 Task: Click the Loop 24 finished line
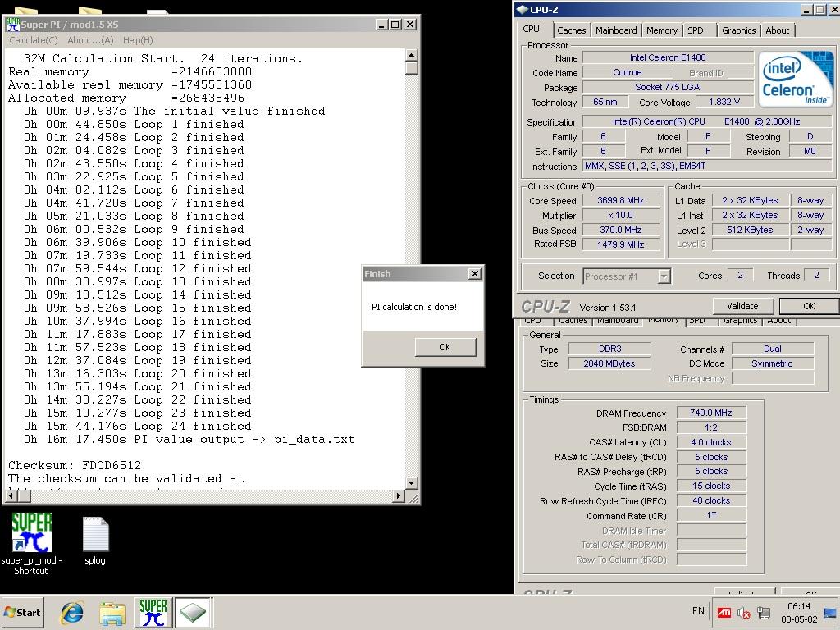(137, 426)
